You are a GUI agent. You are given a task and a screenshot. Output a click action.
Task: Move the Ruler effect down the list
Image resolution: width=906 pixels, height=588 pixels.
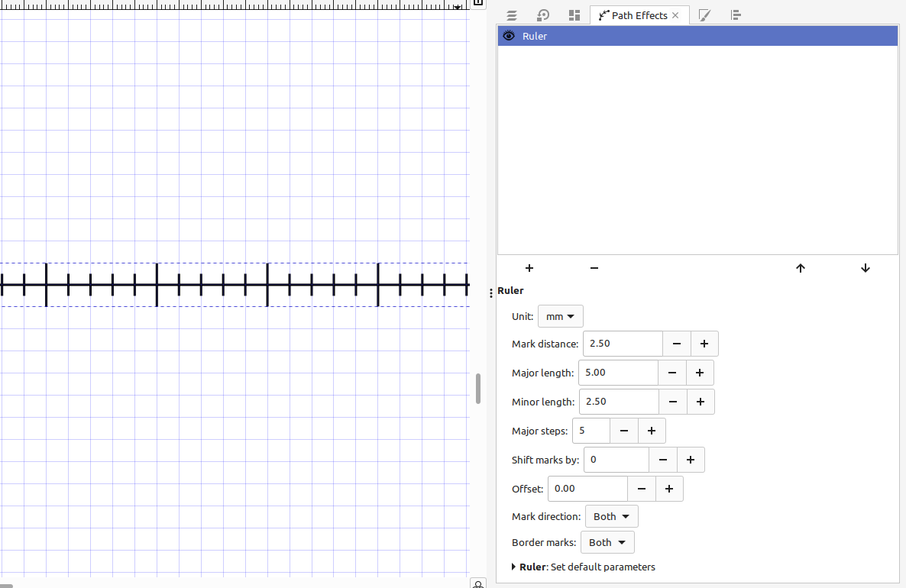tap(865, 268)
